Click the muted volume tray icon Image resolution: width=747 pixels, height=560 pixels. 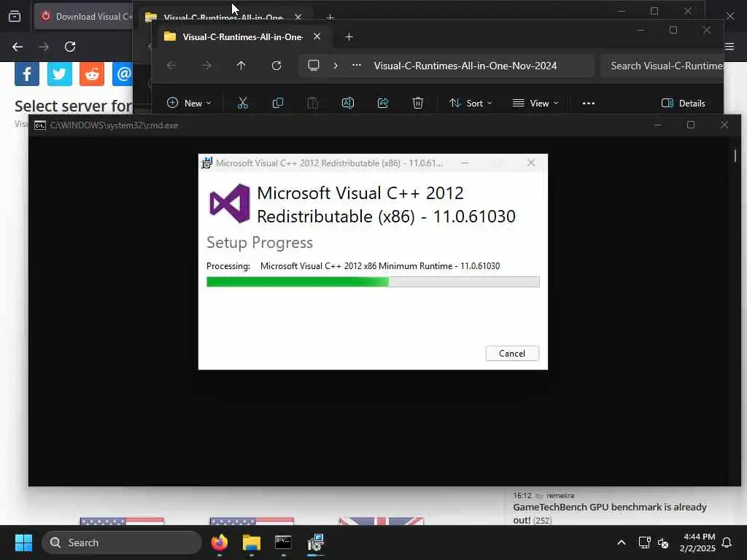tap(663, 542)
